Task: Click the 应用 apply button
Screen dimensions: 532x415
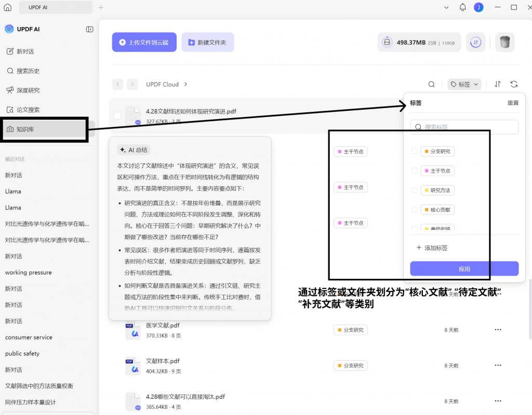Action: tap(464, 269)
